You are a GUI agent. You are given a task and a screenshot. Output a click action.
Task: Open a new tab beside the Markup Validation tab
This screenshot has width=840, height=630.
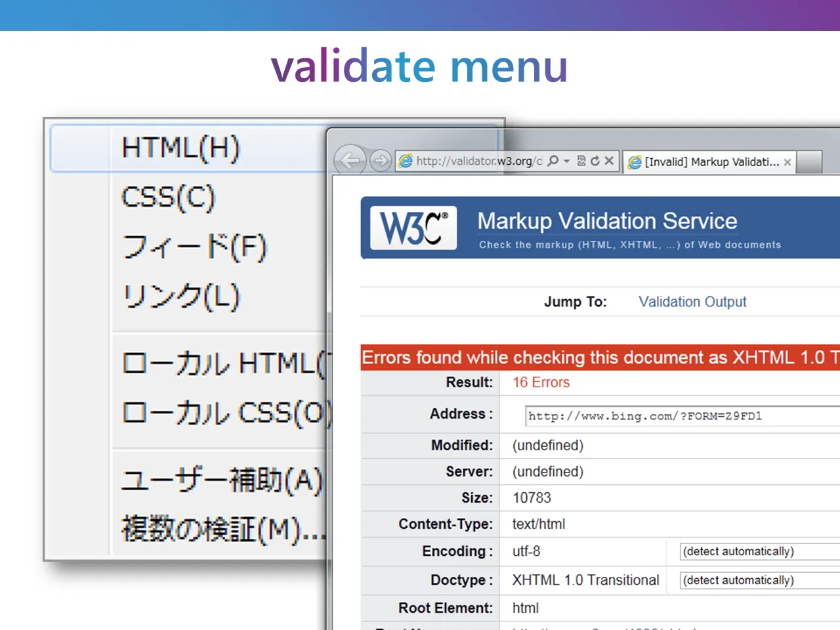809,162
